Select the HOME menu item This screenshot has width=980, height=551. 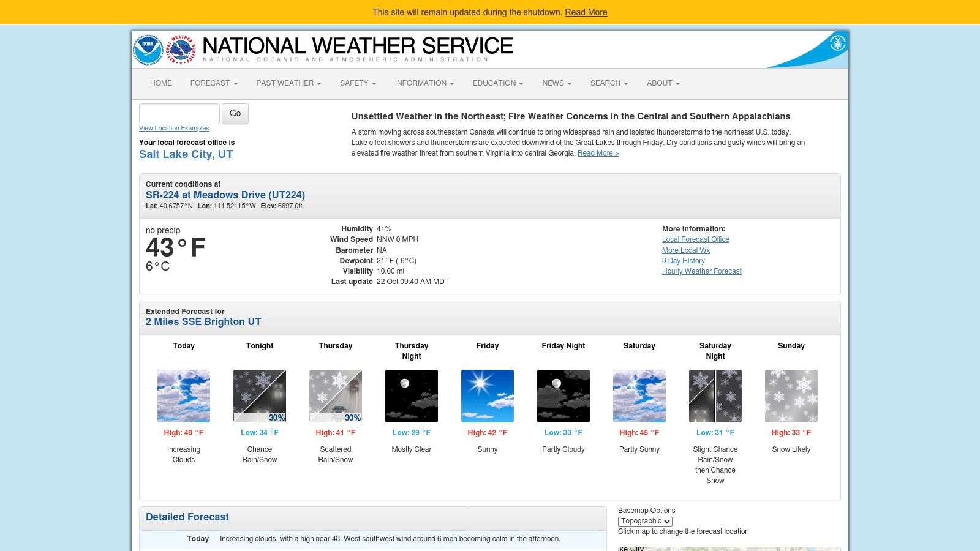160,83
